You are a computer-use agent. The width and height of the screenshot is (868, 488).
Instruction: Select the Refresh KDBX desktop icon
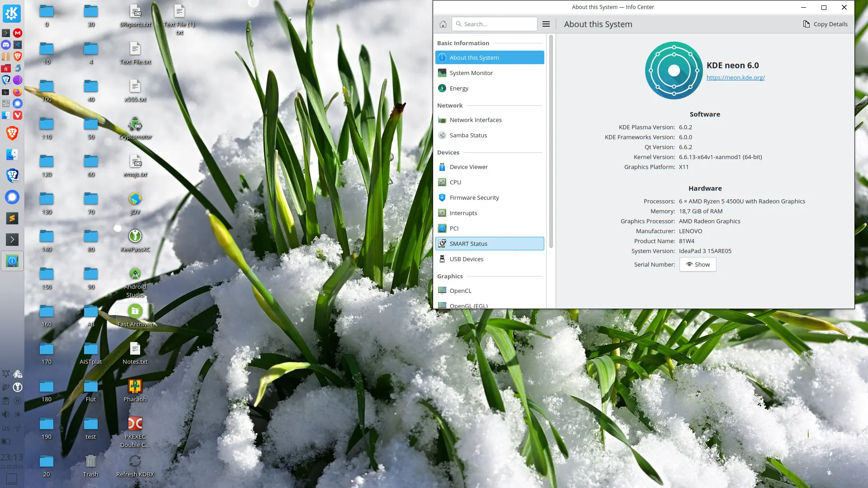point(135,465)
